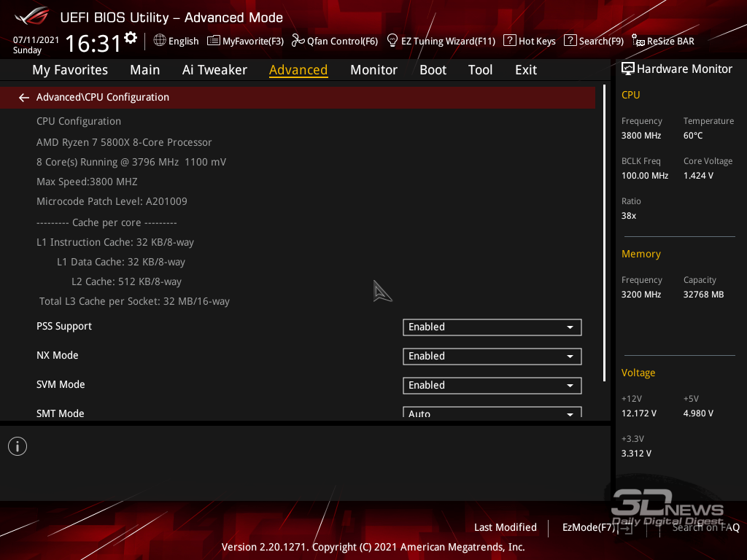The height and width of the screenshot is (560, 747).
Task: View Last Modified settings
Action: 505,527
